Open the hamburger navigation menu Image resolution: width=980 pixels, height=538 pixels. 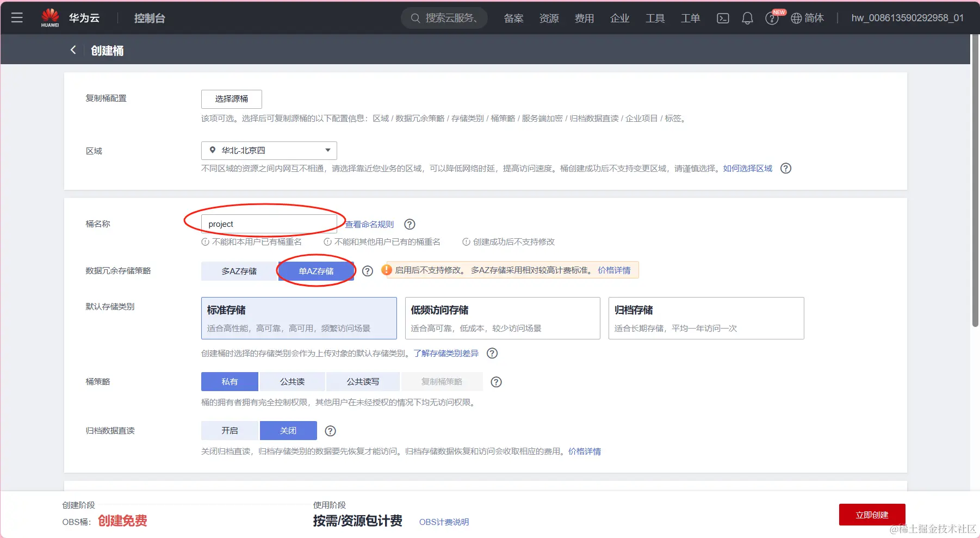(17, 18)
